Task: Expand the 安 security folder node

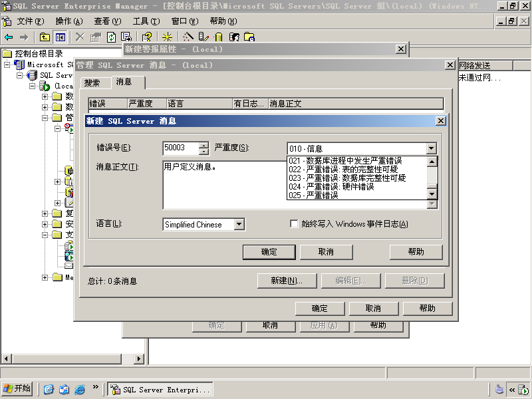Action: 45,224
